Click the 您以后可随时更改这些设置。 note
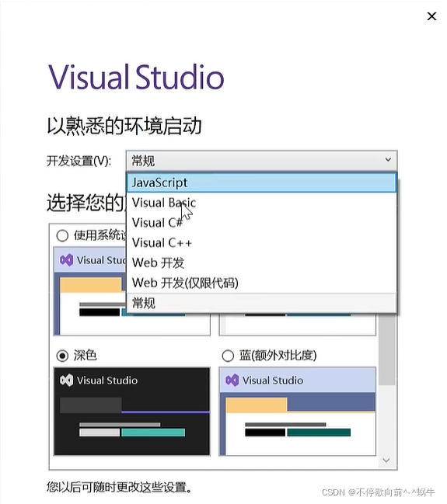This screenshot has height=504, width=447. coord(120,487)
